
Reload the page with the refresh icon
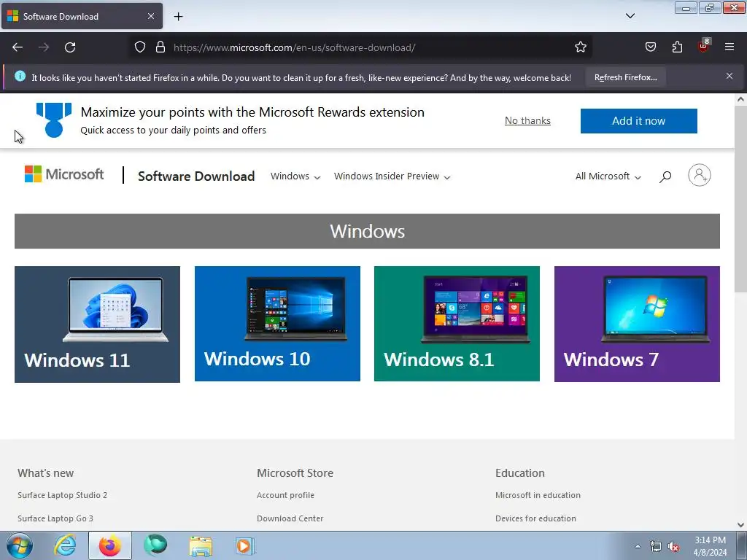point(70,47)
